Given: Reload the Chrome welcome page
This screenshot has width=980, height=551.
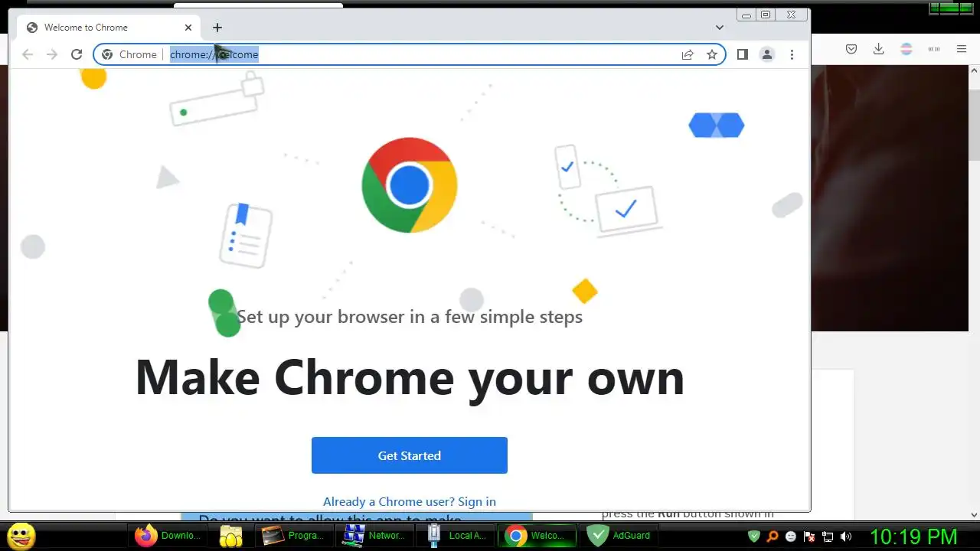Looking at the screenshot, I should click(x=77, y=54).
